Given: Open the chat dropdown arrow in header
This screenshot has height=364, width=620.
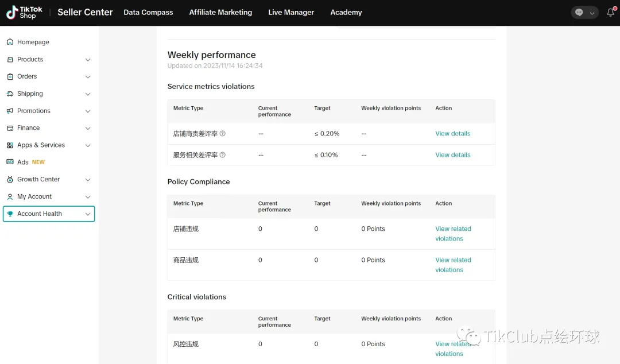Looking at the screenshot, I should tap(592, 13).
